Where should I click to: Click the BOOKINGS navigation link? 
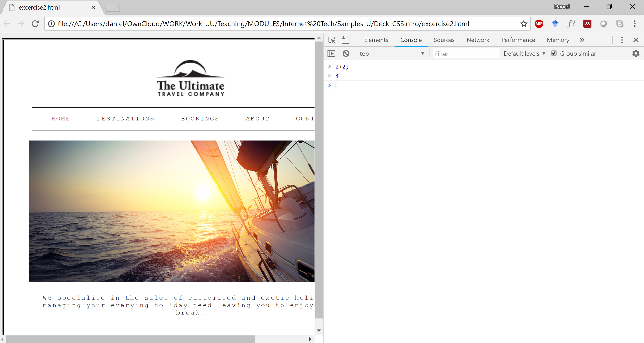coord(200,119)
